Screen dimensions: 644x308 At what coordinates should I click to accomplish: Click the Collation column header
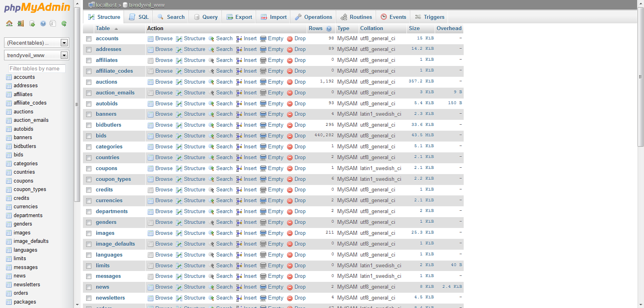coord(372,29)
